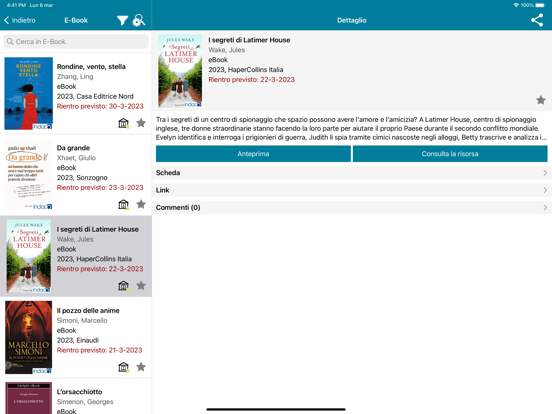Click author Simoni, Marcello
This screenshot has width=552, height=414.
pyautogui.click(x=82, y=320)
